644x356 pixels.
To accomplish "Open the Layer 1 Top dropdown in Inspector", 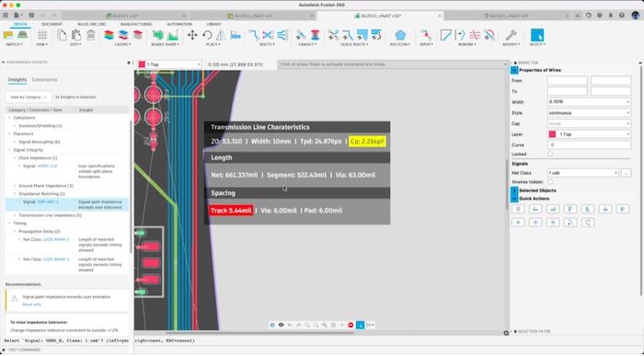I will click(x=589, y=134).
